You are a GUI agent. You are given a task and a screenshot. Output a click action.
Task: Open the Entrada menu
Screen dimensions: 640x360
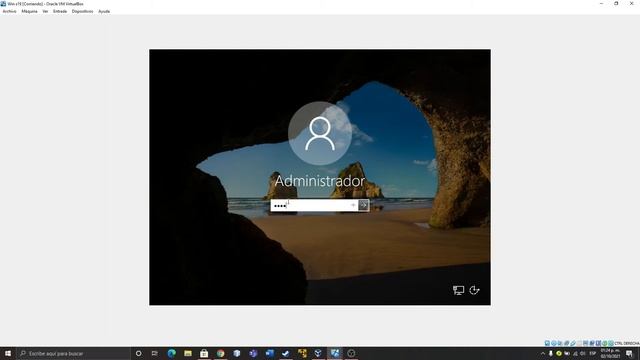60,11
